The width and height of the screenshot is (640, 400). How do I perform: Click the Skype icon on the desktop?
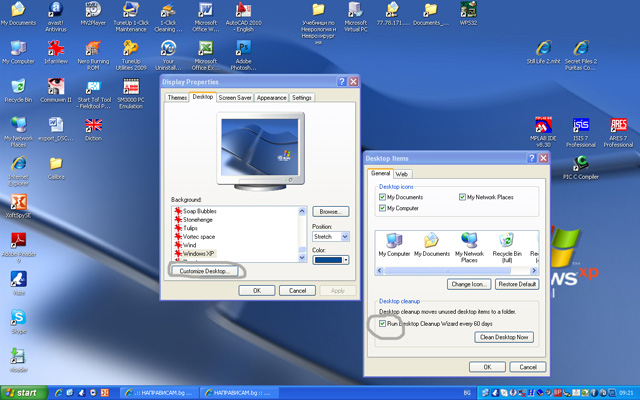(17, 317)
